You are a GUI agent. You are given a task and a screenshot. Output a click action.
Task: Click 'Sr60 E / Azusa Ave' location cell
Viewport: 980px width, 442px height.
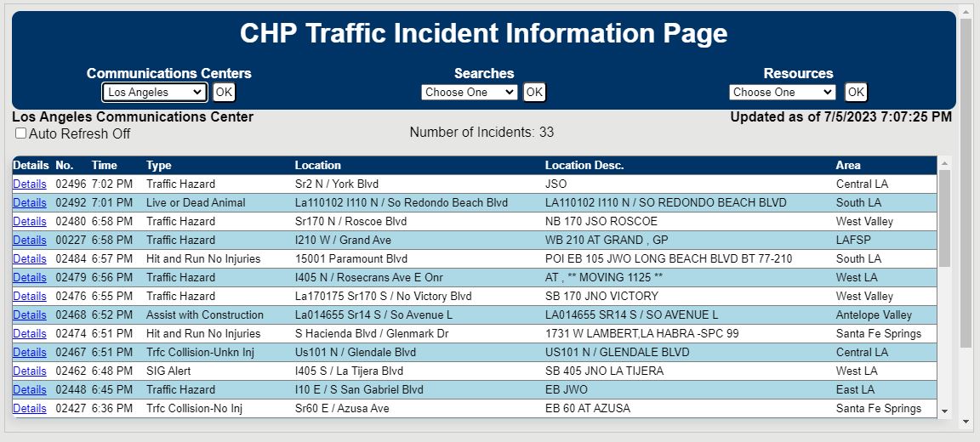click(342, 409)
